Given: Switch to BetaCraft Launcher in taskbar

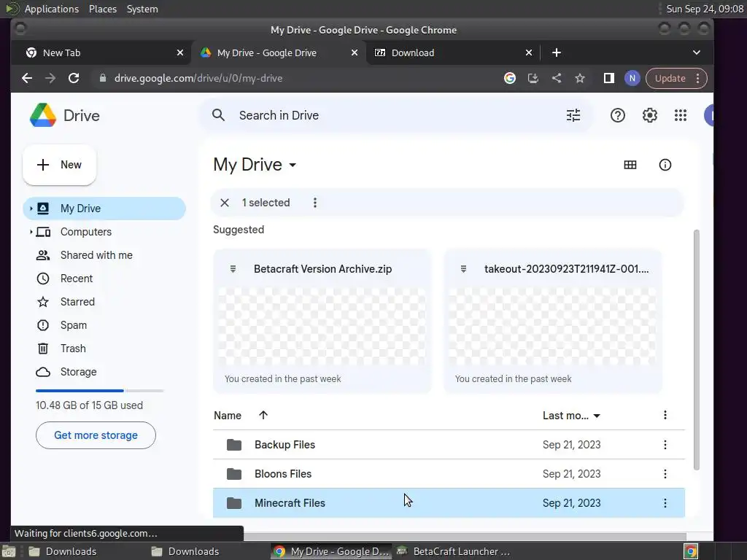Looking at the screenshot, I should (454, 551).
